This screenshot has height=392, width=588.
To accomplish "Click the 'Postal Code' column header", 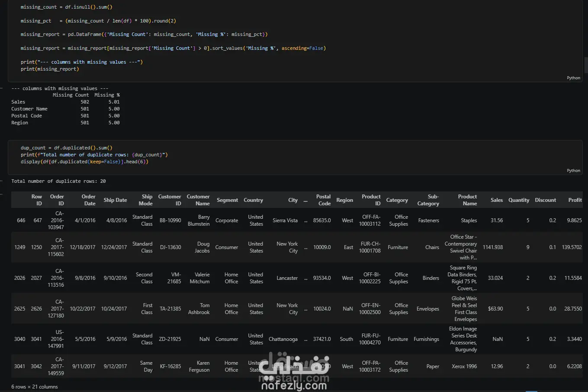I will point(323,200).
